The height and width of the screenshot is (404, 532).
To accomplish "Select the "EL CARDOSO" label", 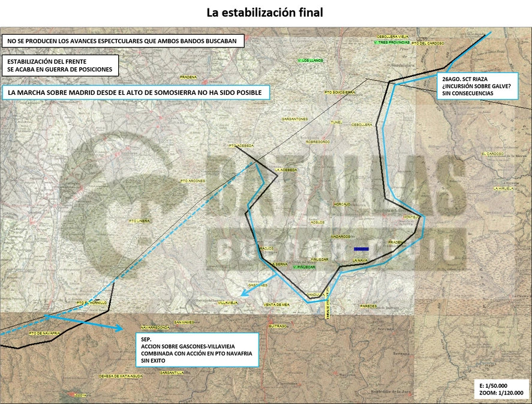I will click(x=492, y=154).
